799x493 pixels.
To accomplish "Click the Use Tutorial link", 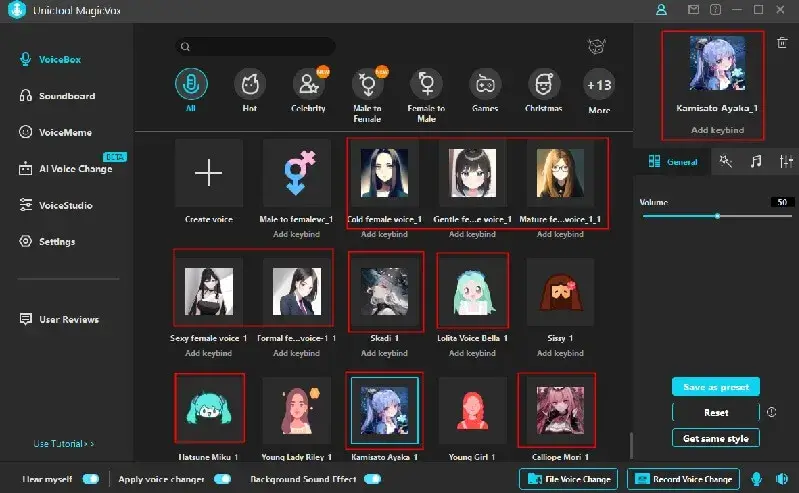I will click(64, 444).
